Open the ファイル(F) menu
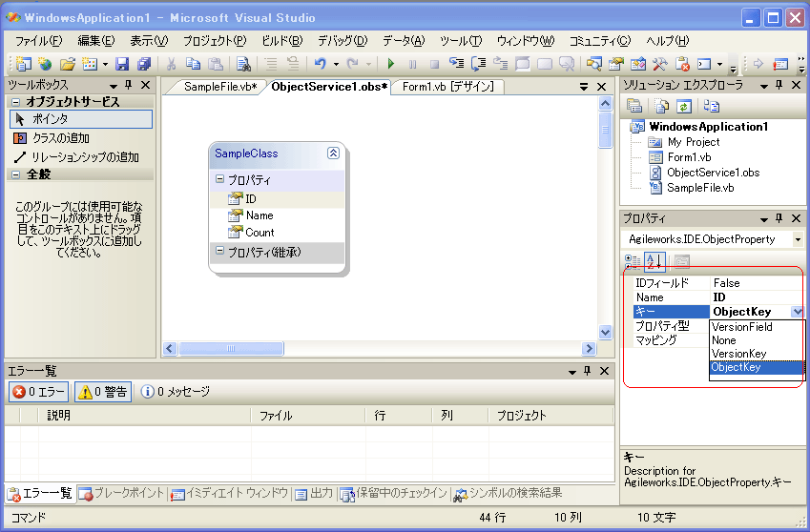810x532 pixels. 39,41
